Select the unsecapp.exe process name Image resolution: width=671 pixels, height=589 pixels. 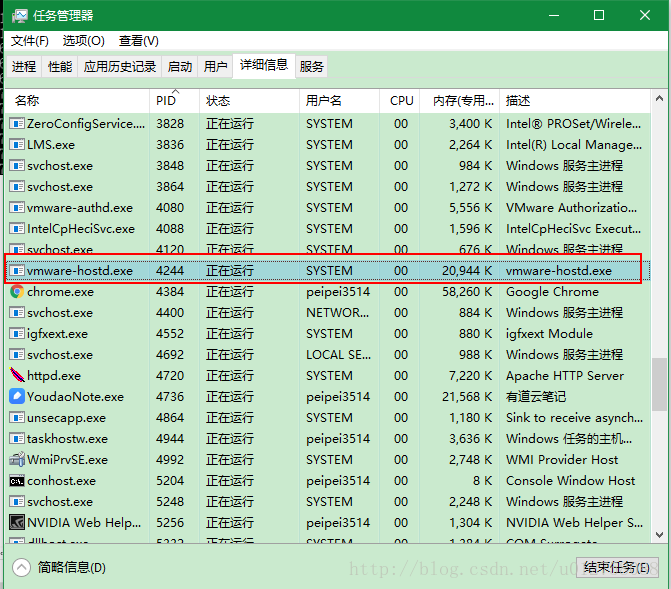coord(66,417)
